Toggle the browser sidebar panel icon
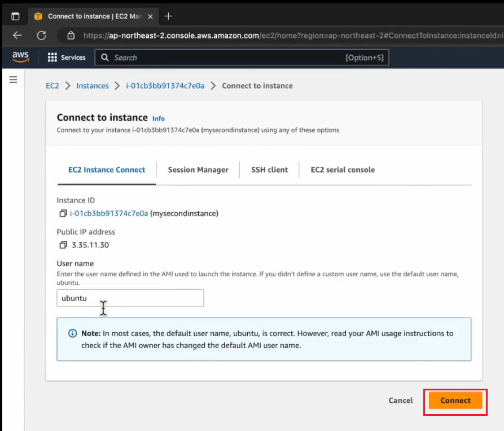Viewport: 504px width, 431px height. click(x=15, y=16)
